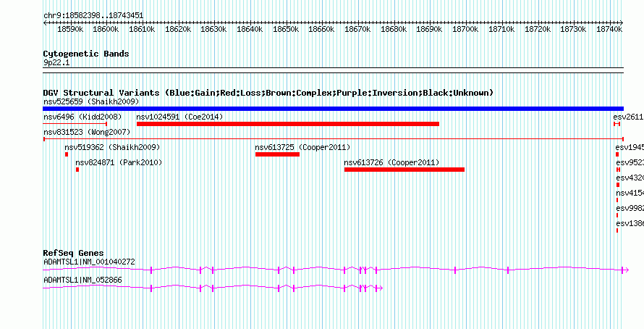Click the small red square under nsv824871

click(x=77, y=170)
